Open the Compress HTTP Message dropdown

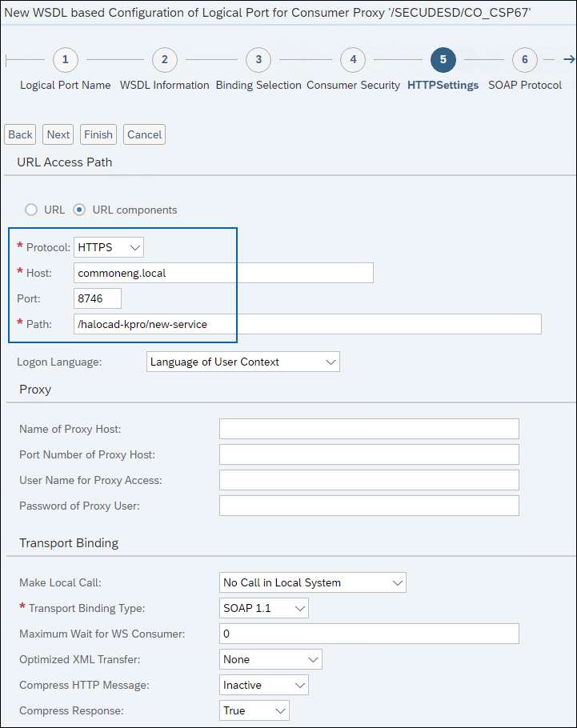264,685
